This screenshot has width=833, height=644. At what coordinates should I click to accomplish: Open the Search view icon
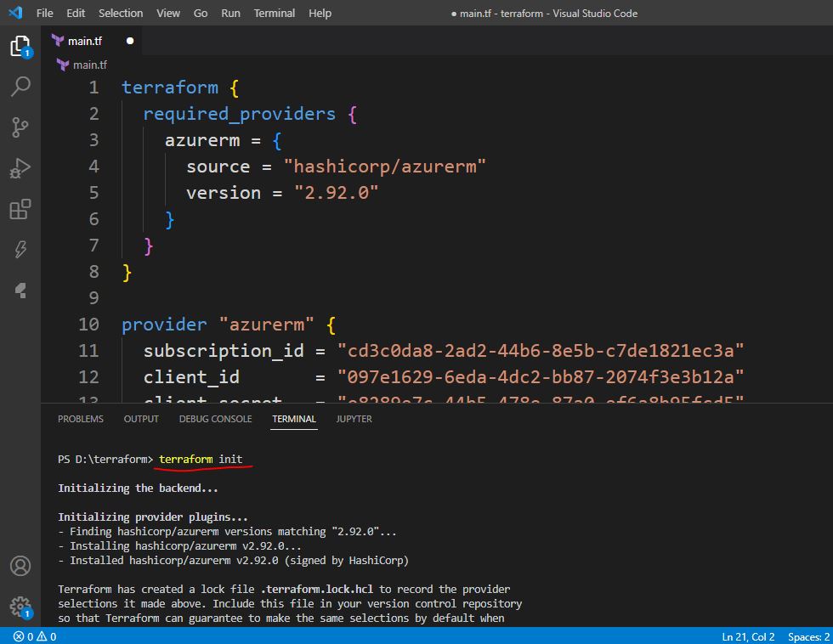click(x=20, y=86)
